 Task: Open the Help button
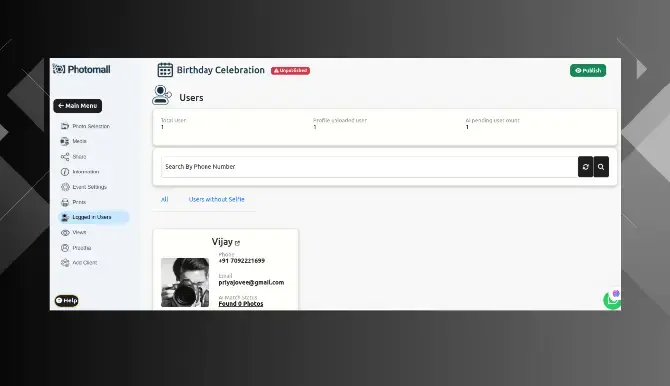67,301
